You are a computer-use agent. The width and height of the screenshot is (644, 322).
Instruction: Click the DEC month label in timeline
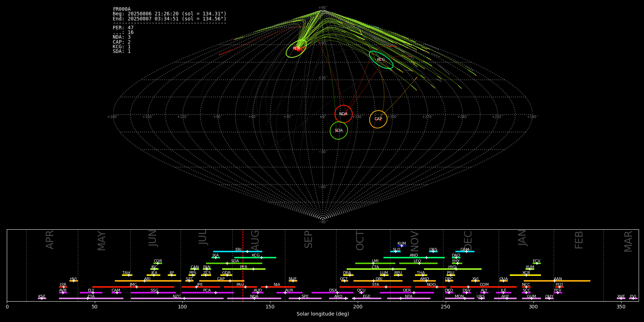468,240
